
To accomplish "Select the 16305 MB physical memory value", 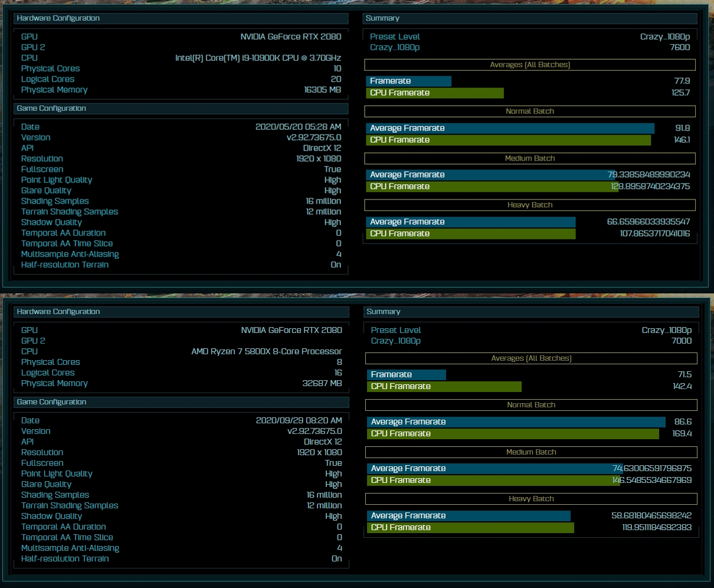I will 322,90.
